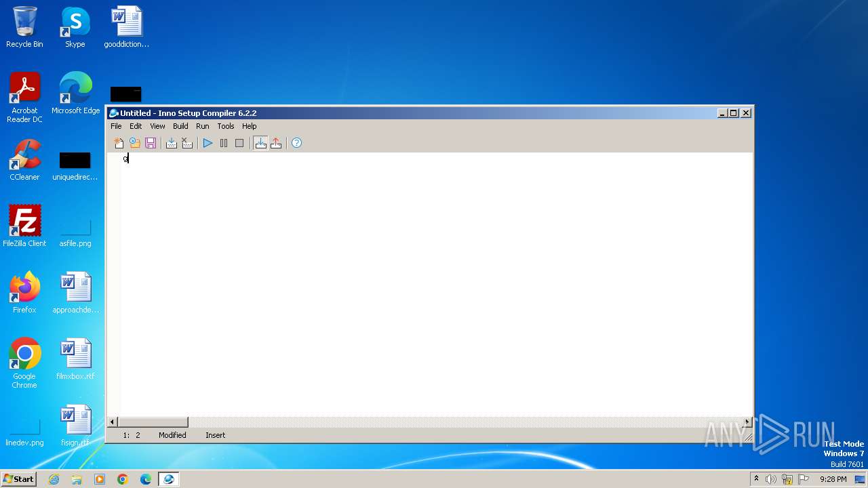Create a new script with the New toolbar icon
Viewport: 868px width, 488px height.
[x=119, y=143]
